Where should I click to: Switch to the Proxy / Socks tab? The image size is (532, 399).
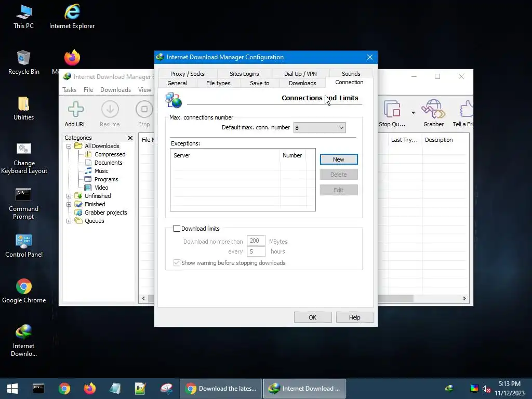[x=187, y=74]
